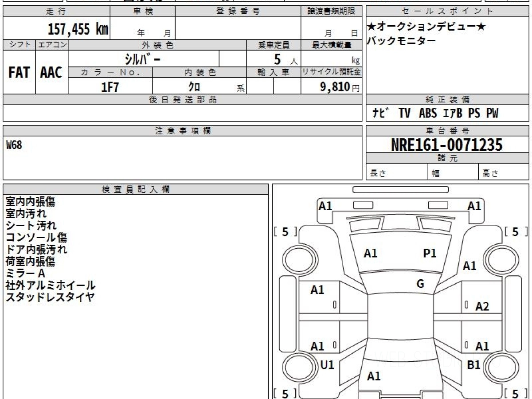Click the 荷室内張傷 note

pyautogui.click(x=30, y=262)
